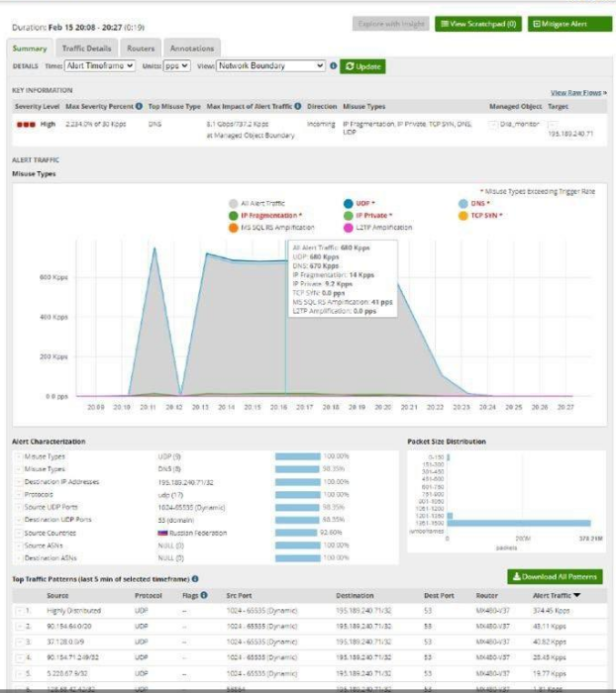Click info icon beside Max Impact of Alert Traffic
This screenshot has height=693, width=616.
coord(298,106)
